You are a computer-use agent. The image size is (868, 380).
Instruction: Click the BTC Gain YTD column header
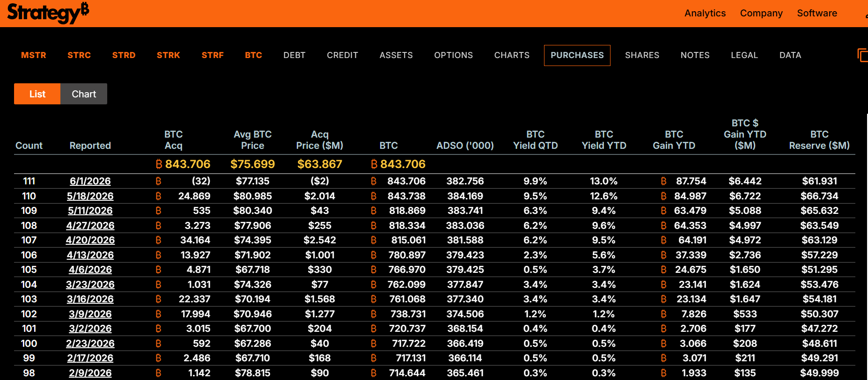[674, 140]
